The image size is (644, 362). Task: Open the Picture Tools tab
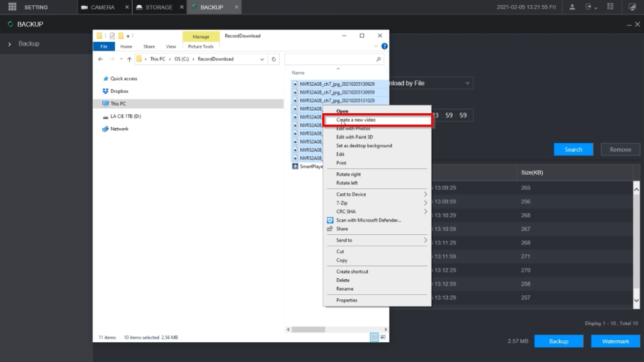pyautogui.click(x=201, y=47)
